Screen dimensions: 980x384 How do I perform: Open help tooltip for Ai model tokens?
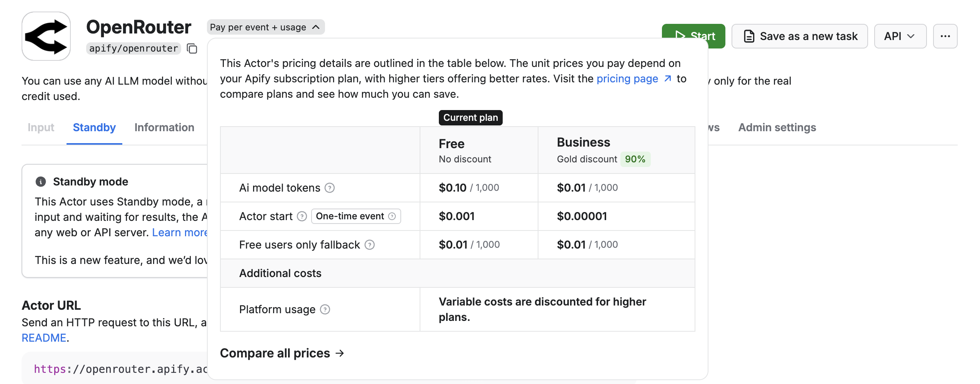pos(330,188)
